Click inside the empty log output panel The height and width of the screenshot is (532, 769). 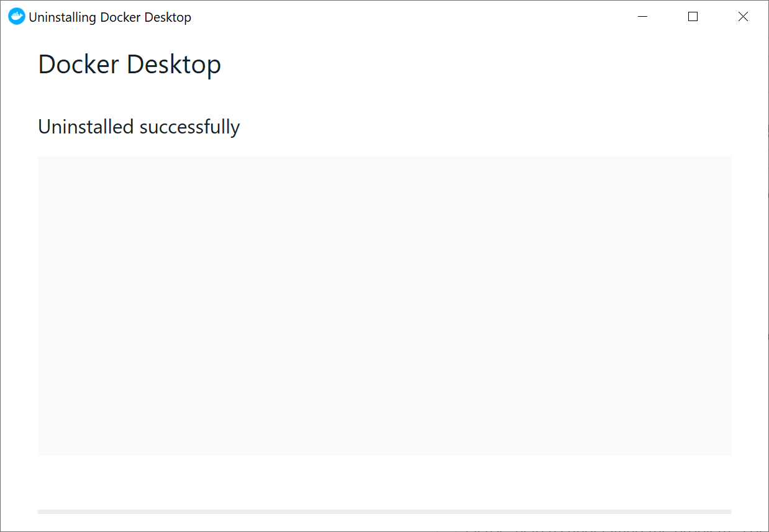click(x=384, y=304)
